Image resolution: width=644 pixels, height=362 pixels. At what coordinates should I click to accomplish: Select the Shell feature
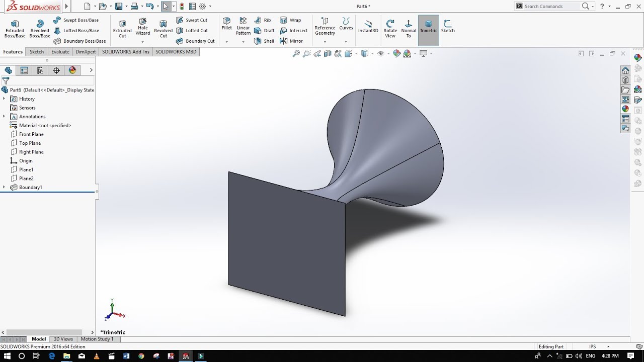265,41
